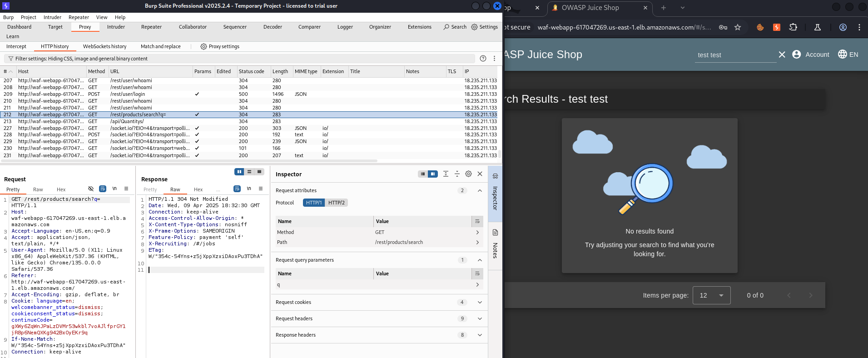
Task: Open HTTP history three-dot options menu
Action: (x=495, y=59)
